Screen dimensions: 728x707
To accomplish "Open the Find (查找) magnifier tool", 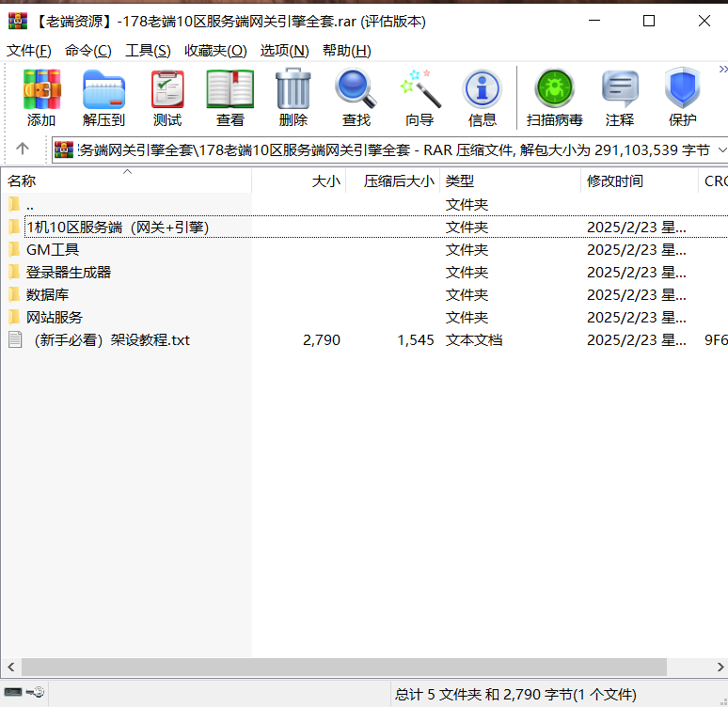I will 356,98.
